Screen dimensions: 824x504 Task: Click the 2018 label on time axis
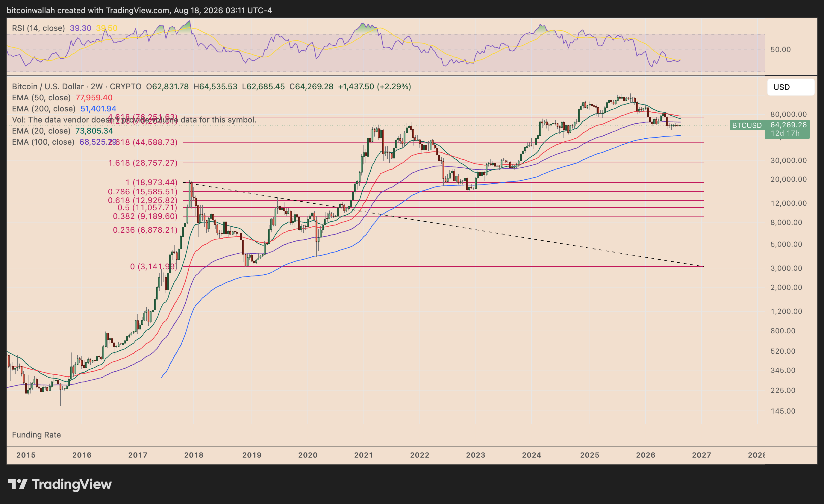(194, 455)
